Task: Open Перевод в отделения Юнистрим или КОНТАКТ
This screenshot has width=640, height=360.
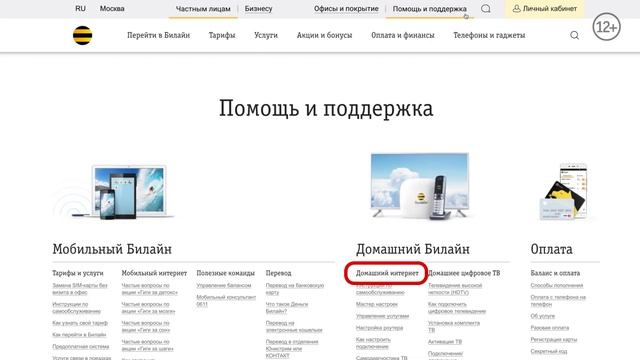Action: coord(292,349)
